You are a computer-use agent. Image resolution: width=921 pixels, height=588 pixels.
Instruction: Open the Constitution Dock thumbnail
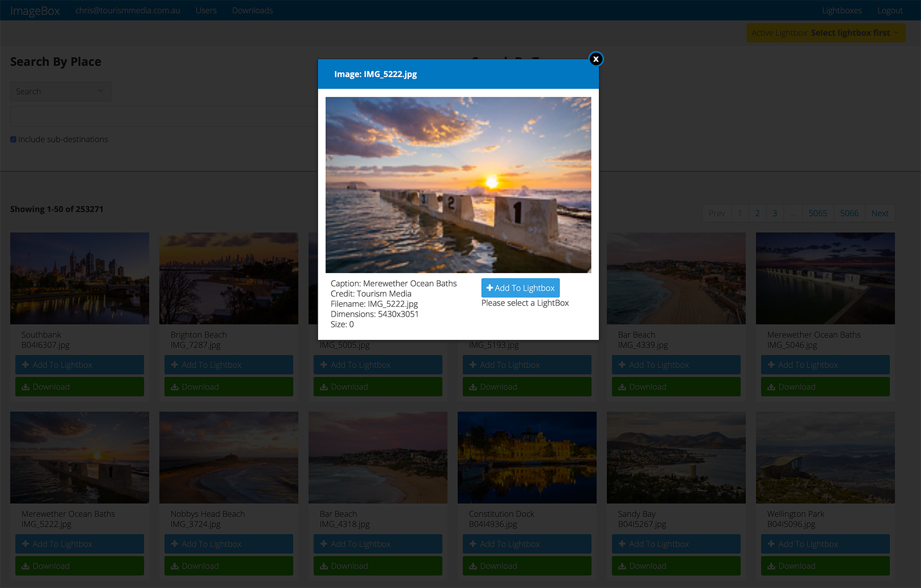point(527,457)
